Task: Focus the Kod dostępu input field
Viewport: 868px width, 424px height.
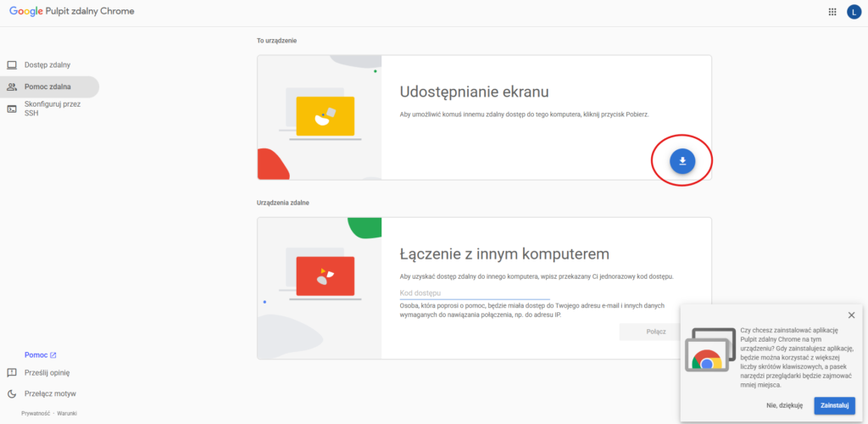Action: point(475,293)
